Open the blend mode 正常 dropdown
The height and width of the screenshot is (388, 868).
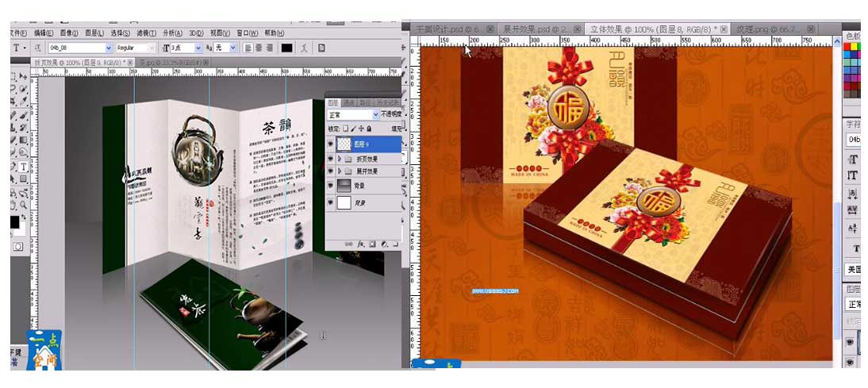coord(354,115)
